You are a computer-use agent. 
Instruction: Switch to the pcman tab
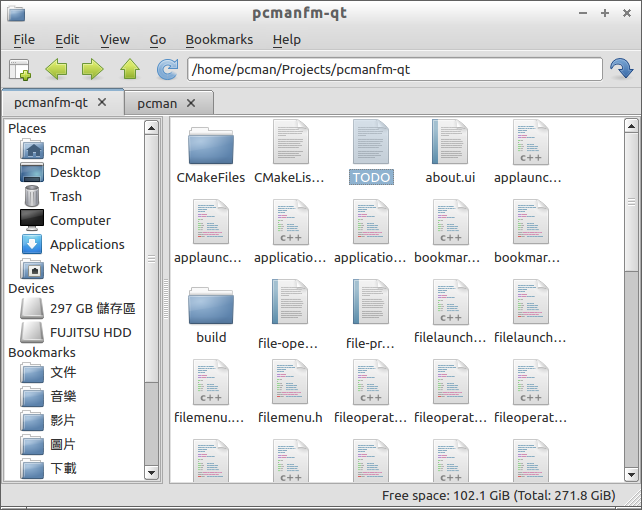click(x=157, y=103)
